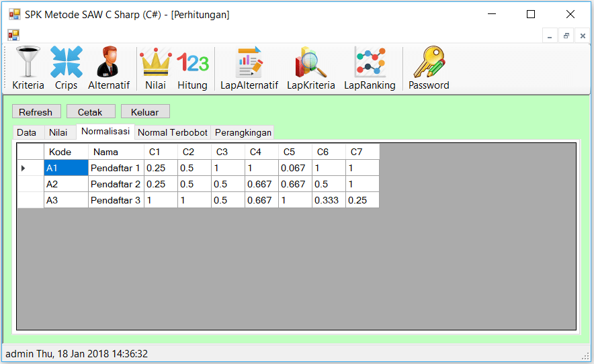Open the Alternatif person icon
Screen dimensions: 594x364
[108, 62]
